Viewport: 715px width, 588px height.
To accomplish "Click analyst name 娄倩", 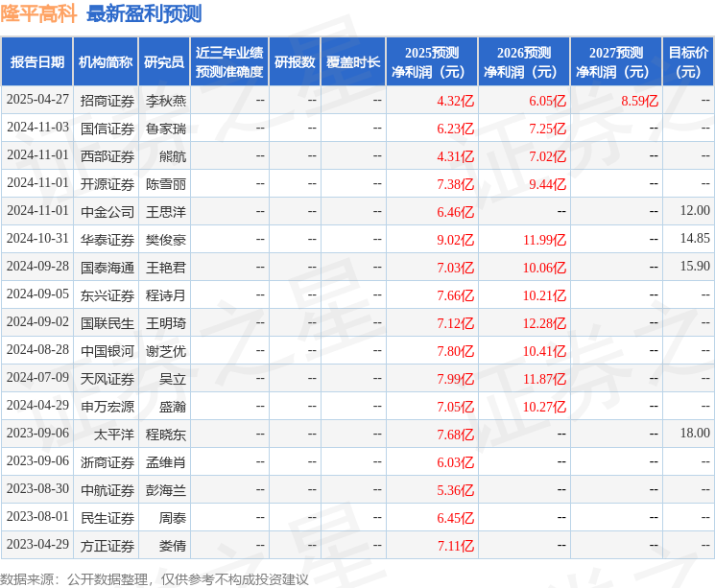I will [173, 546].
